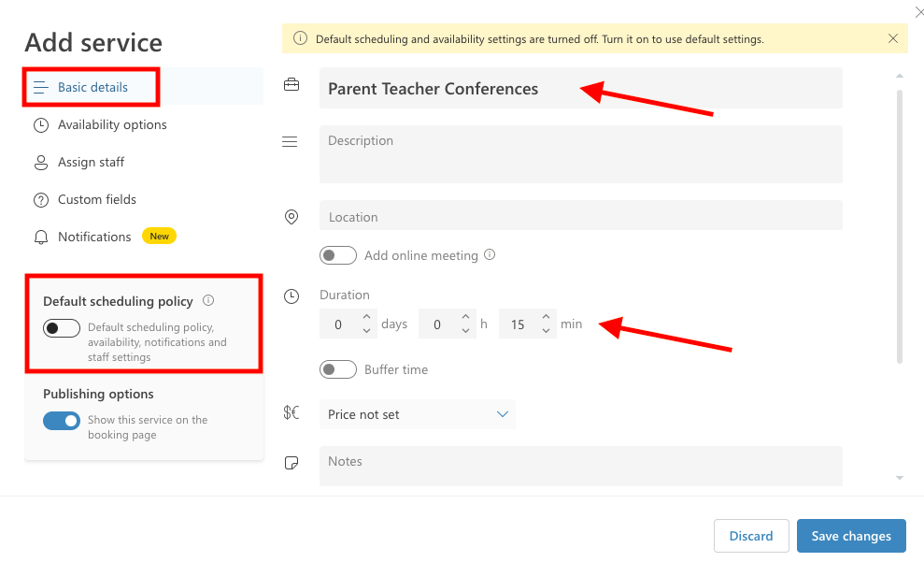Enable the Default scheduling policy toggle
The height and width of the screenshot is (562, 924).
coord(62,328)
